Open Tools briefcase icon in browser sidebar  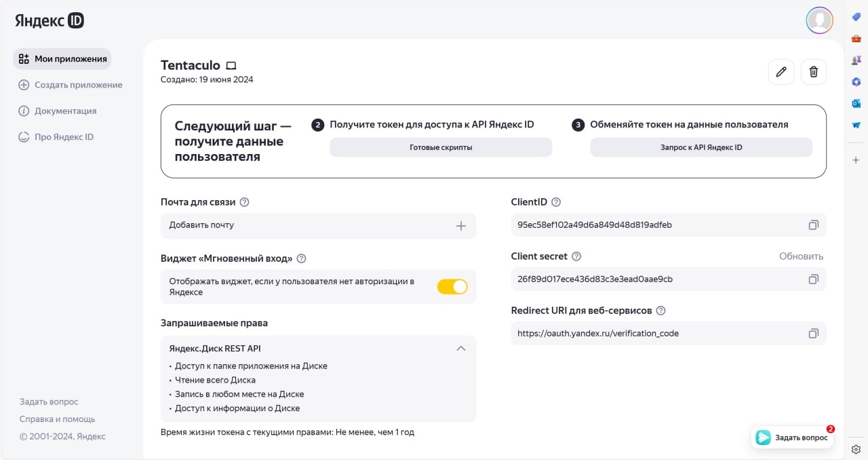tap(856, 39)
